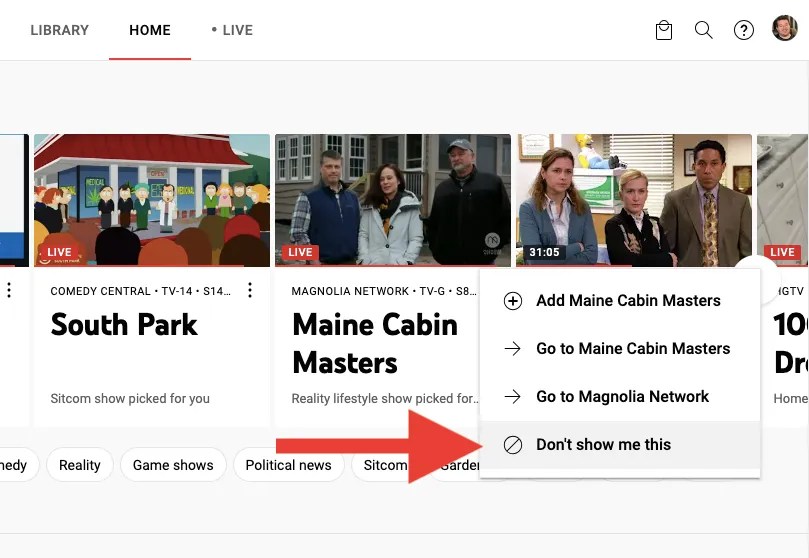
Task: Filter by the Sitcom chip
Action: (x=384, y=465)
